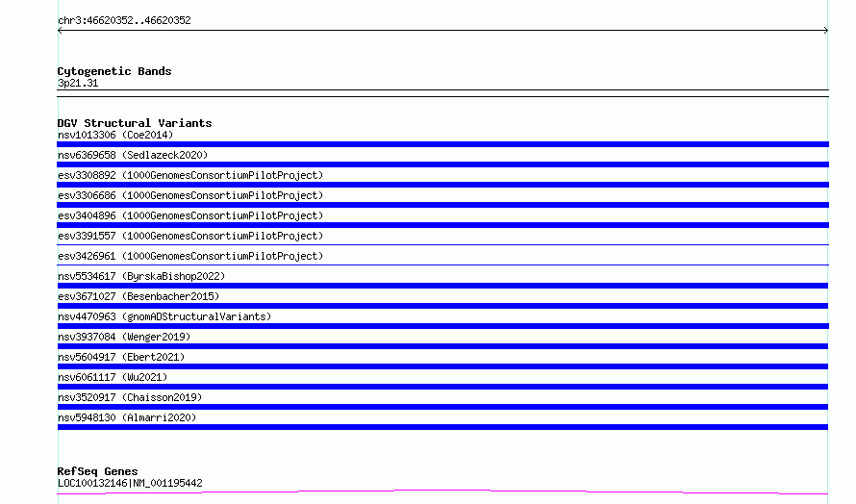Click the blue bar under esv3308892

point(442,185)
